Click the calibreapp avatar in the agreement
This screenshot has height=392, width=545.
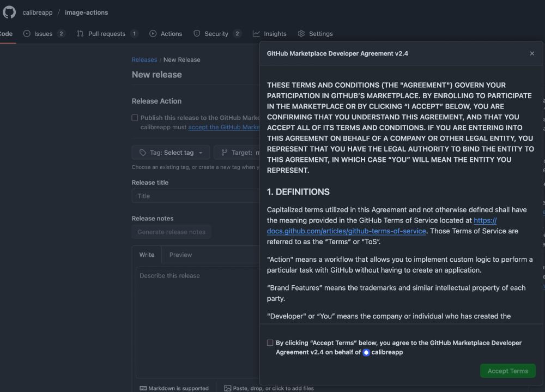(x=366, y=352)
